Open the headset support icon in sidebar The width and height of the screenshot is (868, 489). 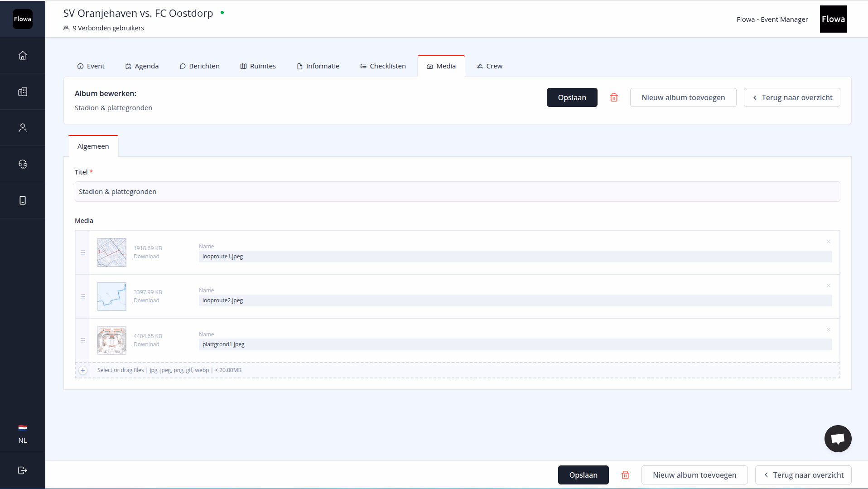pos(23,164)
